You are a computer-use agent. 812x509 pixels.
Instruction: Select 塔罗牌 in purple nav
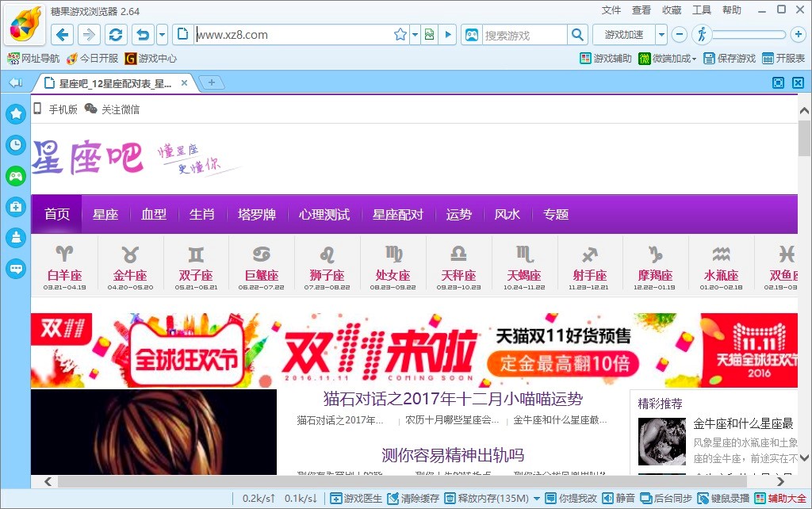(x=257, y=214)
